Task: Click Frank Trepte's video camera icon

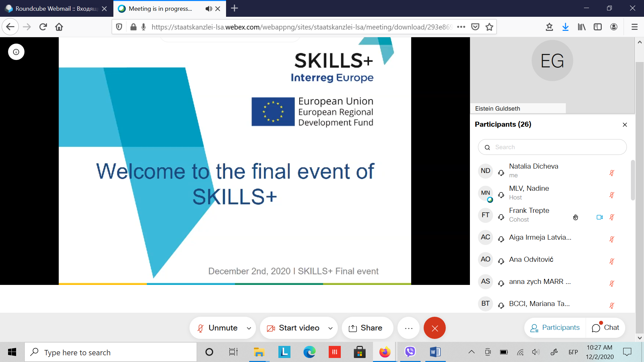Action: pyautogui.click(x=600, y=217)
